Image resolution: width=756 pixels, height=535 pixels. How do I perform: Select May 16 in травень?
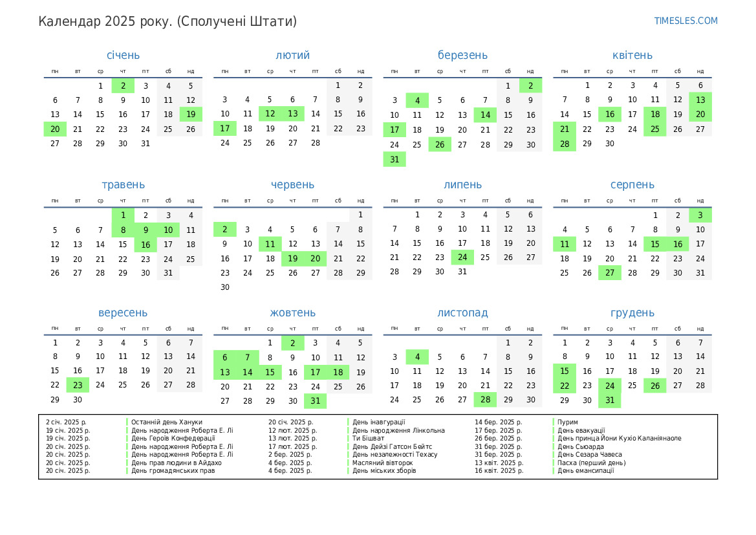point(146,245)
